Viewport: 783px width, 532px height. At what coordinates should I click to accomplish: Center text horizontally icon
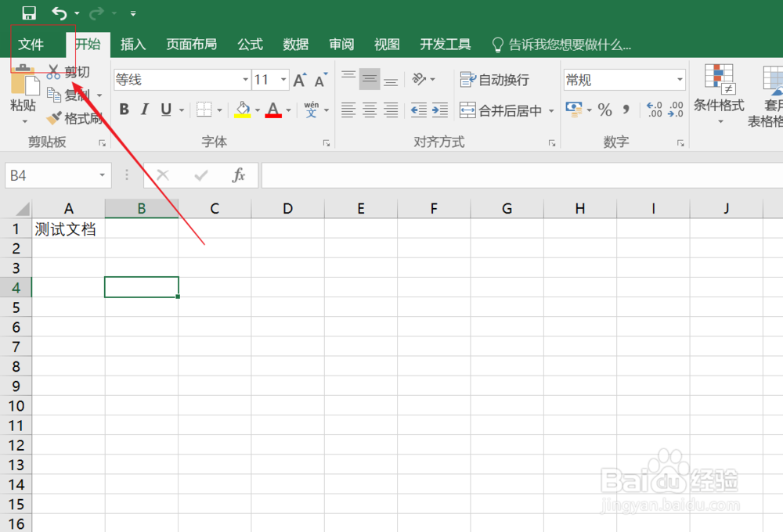[x=370, y=110]
